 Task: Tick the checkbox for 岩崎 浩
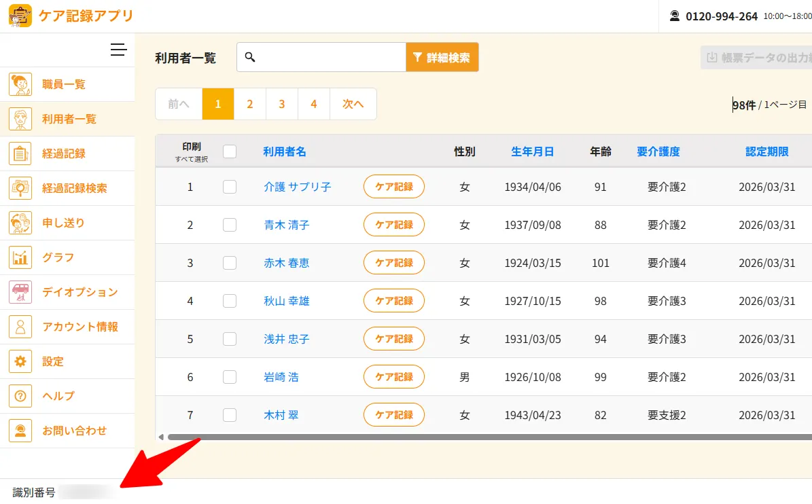point(230,377)
